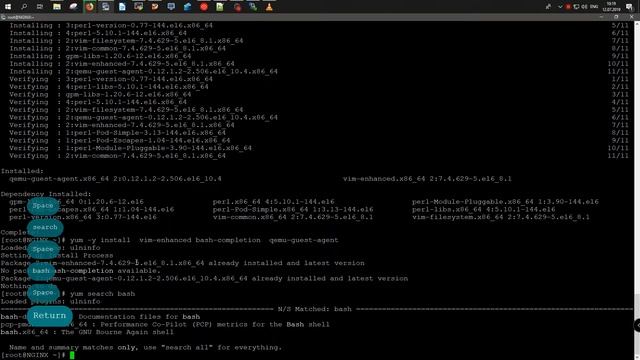
Task: Click 'vim-filesystem.x86_64' dependency entry
Action: tap(501, 217)
